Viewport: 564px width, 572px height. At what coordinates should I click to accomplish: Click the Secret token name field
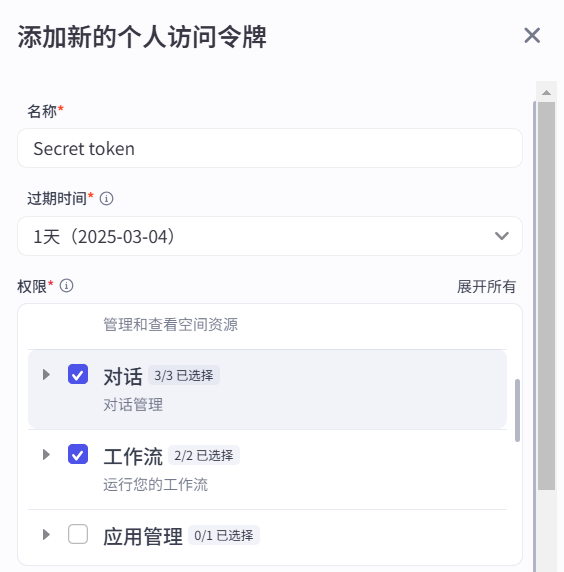270,148
